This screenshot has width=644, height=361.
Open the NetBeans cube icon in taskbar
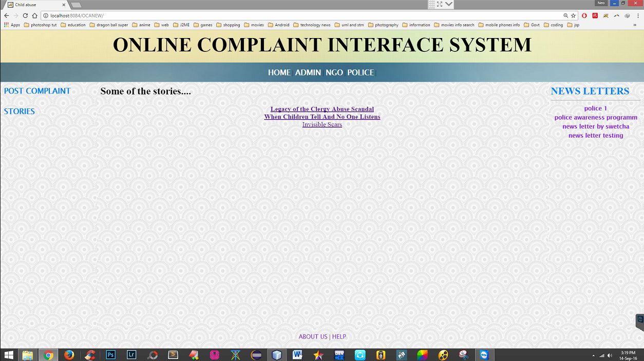[x=277, y=355]
